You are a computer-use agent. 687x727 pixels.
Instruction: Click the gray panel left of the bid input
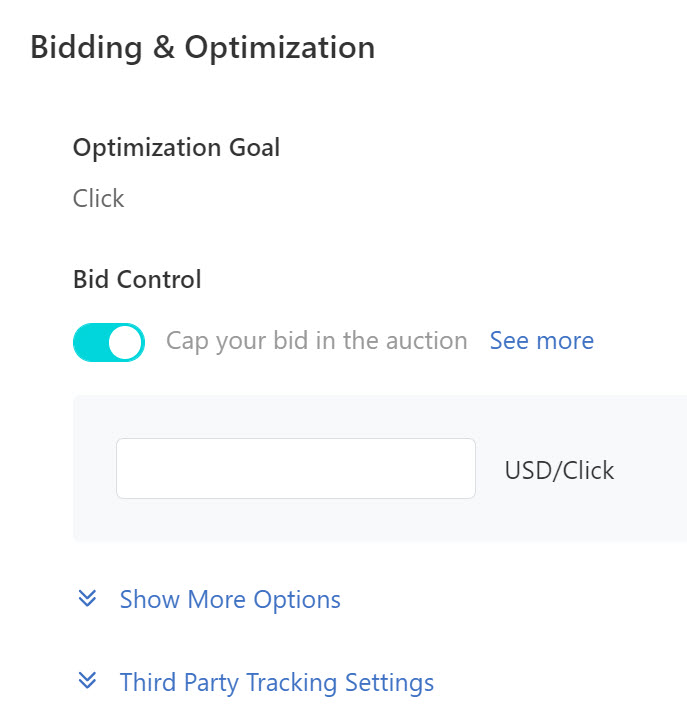coord(94,468)
